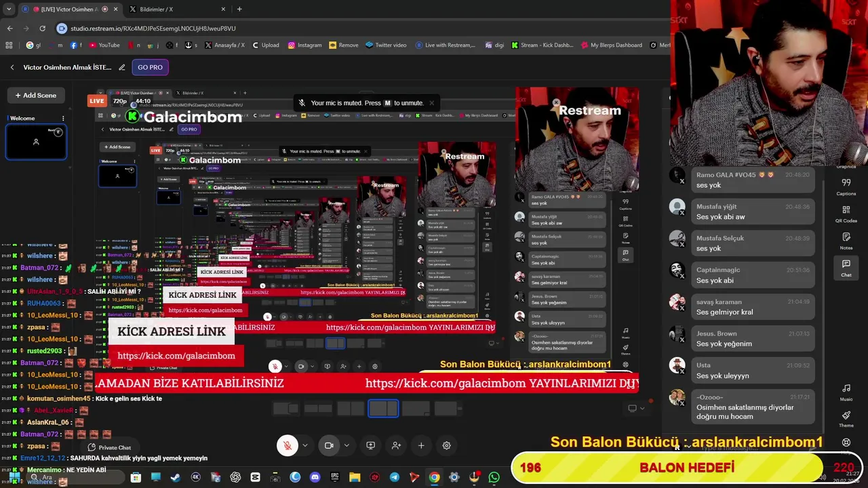Open the Music panel
868x488 pixels.
[x=846, y=392]
